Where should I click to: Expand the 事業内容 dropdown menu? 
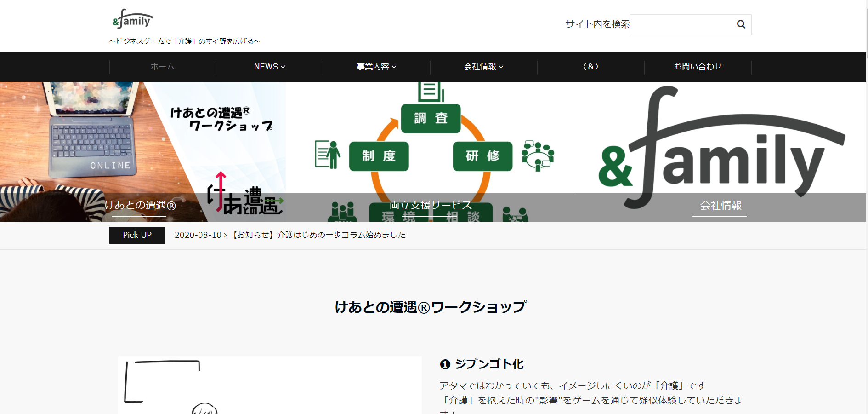[376, 67]
